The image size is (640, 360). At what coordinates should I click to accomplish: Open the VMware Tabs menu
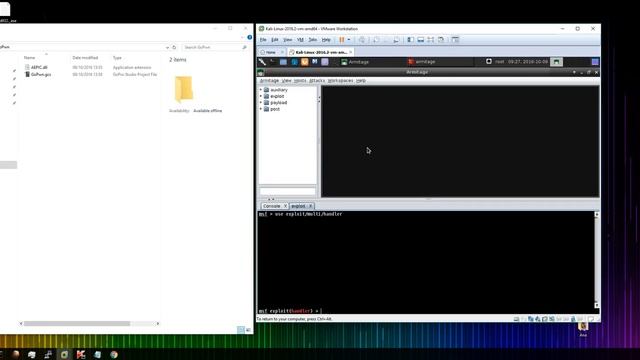(x=312, y=40)
